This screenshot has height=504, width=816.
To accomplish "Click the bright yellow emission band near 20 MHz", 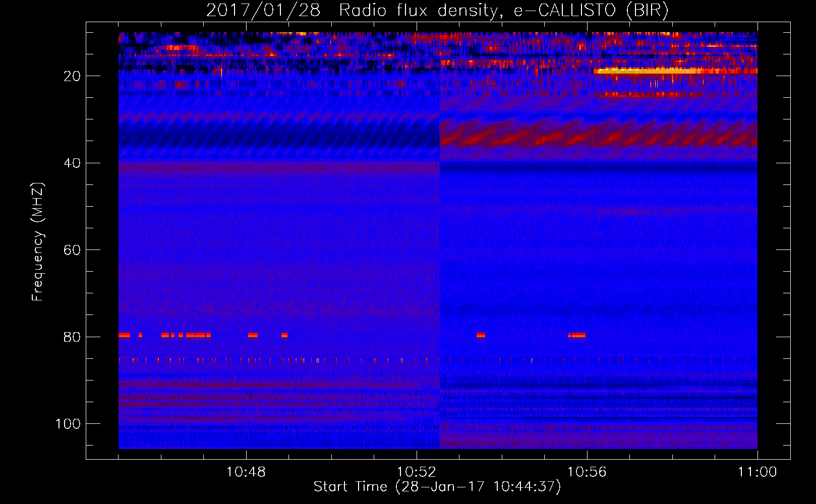I will click(x=676, y=71).
